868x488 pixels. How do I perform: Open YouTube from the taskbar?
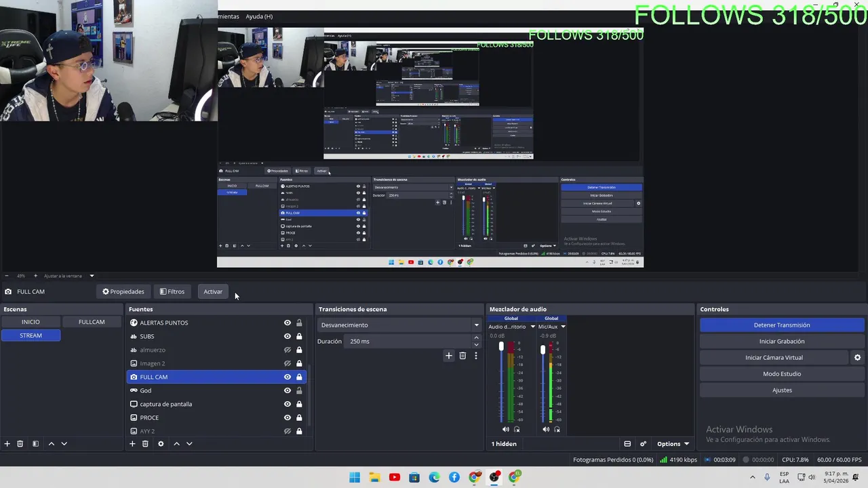(395, 477)
